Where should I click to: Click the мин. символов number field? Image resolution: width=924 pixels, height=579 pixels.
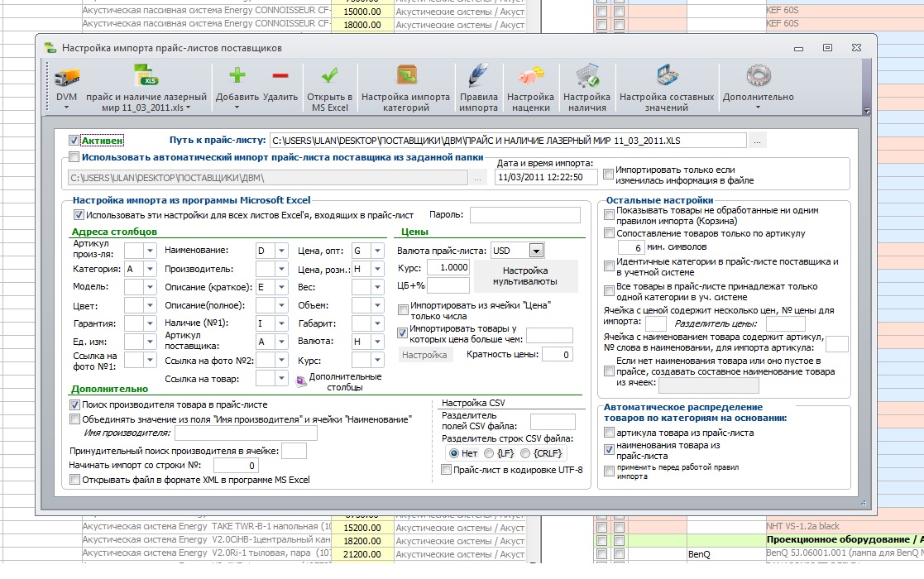630,248
